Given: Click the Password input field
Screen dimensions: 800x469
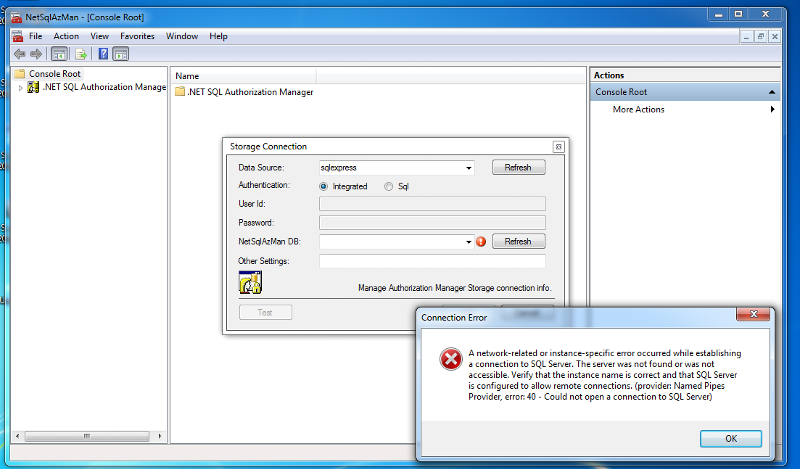Looking at the screenshot, I should click(x=432, y=223).
